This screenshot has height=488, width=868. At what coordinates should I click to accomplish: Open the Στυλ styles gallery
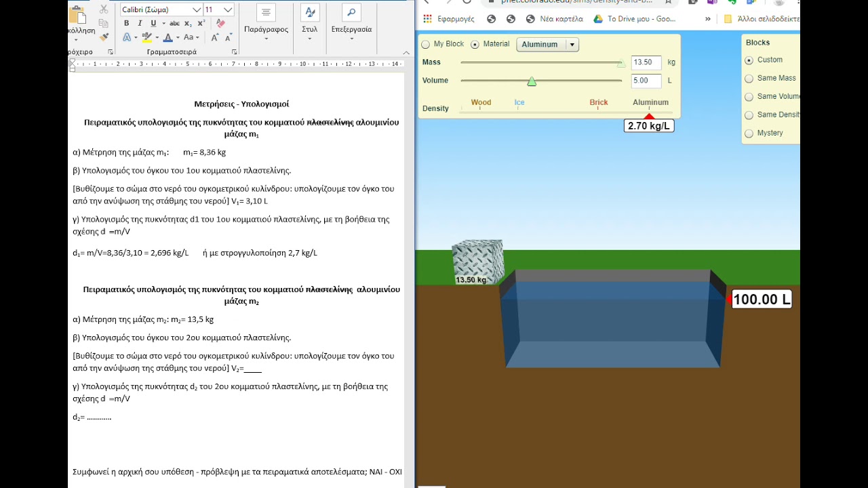[x=309, y=22]
